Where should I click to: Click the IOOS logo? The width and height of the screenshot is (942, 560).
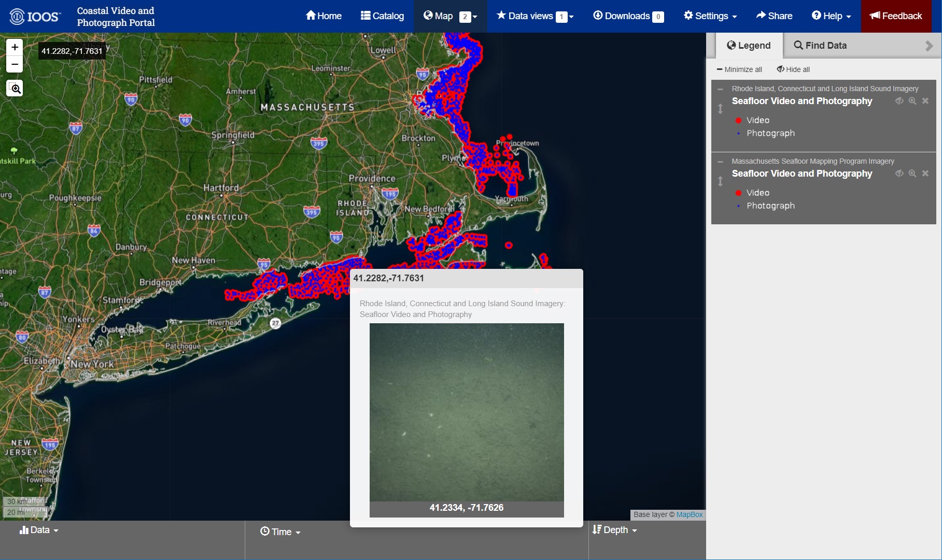point(35,17)
